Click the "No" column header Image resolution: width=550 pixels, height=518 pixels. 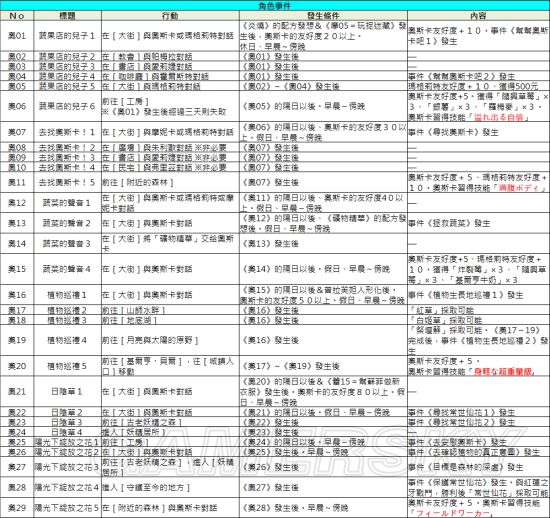(17, 15)
